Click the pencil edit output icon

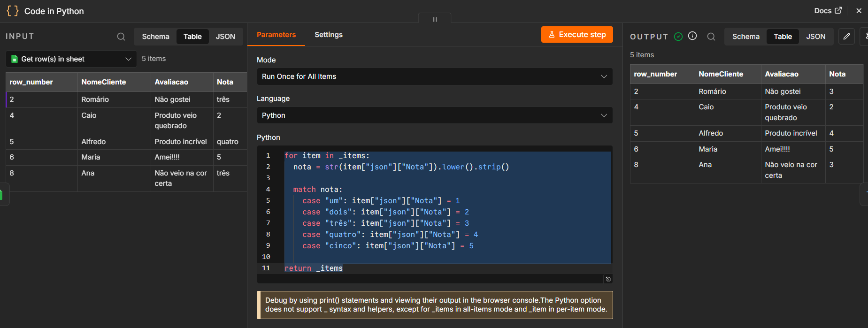coord(846,37)
